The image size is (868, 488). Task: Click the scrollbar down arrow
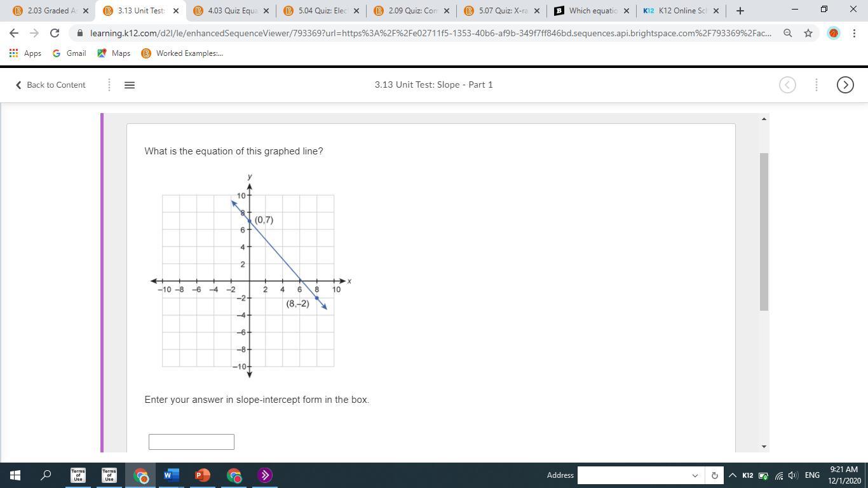coord(764,447)
